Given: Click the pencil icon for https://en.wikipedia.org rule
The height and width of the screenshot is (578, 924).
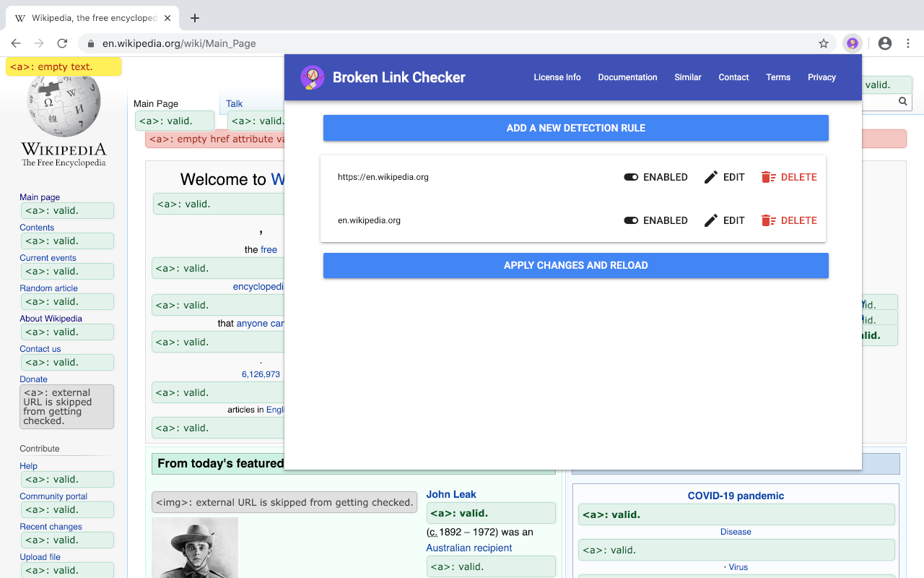Looking at the screenshot, I should tap(711, 177).
